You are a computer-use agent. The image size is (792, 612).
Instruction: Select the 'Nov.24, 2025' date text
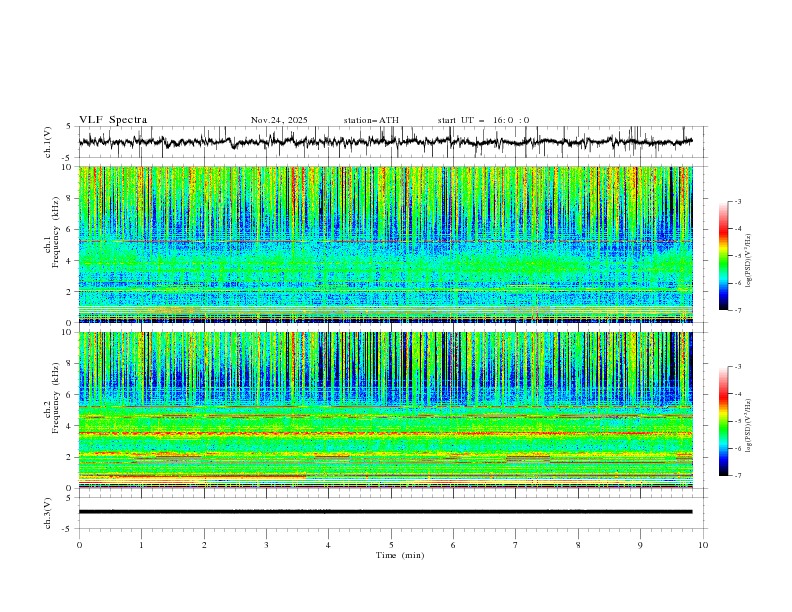(x=279, y=120)
